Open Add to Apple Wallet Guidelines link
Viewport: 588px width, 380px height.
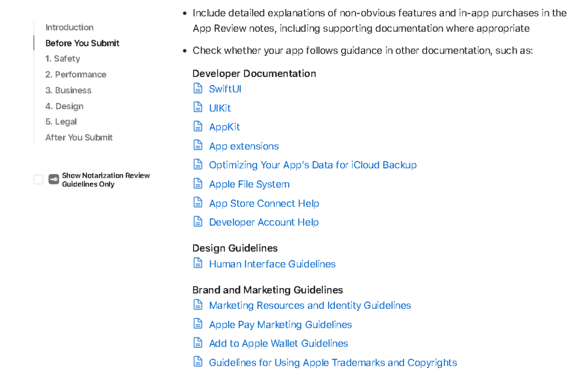(x=278, y=344)
